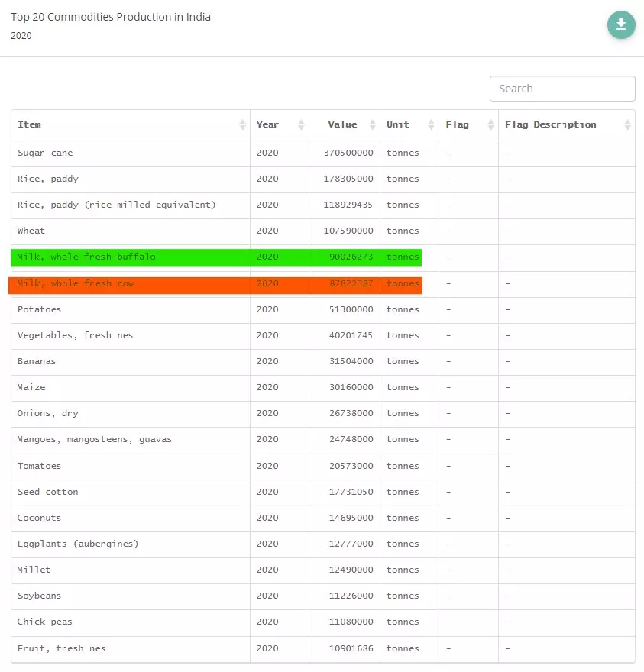Select the Rice, paddy item cell
This screenshot has width=644, height=672.
(x=131, y=179)
